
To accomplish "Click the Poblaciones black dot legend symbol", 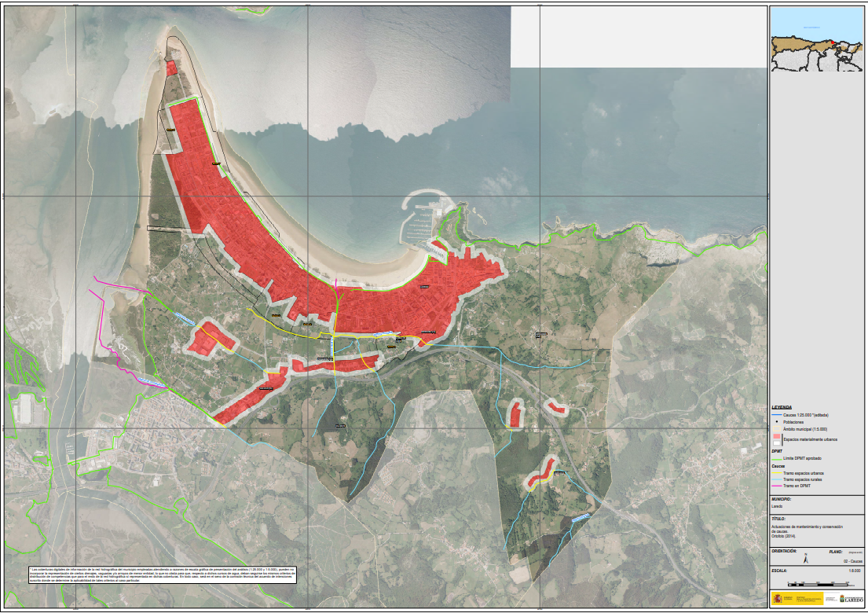I will click(777, 422).
